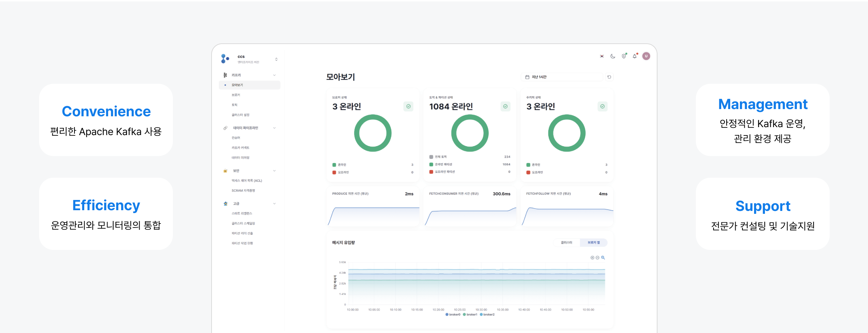Open the user avatar 'U' menu
Image resolution: width=868 pixels, height=333 pixels.
tap(646, 56)
